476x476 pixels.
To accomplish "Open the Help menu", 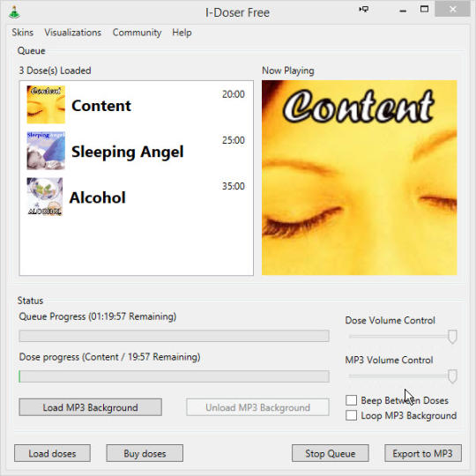I will click(x=182, y=33).
